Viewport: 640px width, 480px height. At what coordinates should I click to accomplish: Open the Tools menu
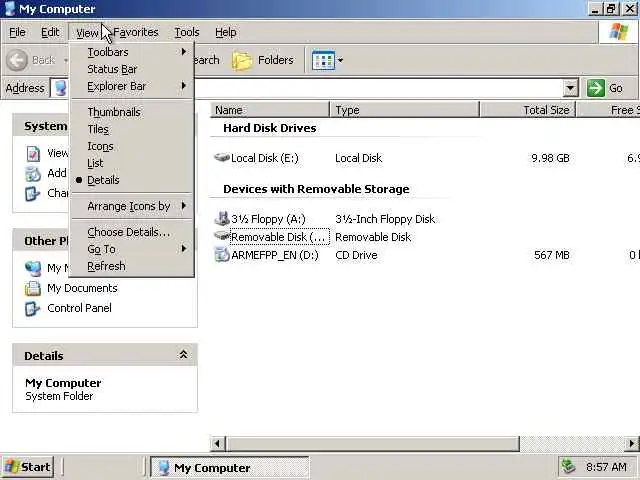[187, 32]
